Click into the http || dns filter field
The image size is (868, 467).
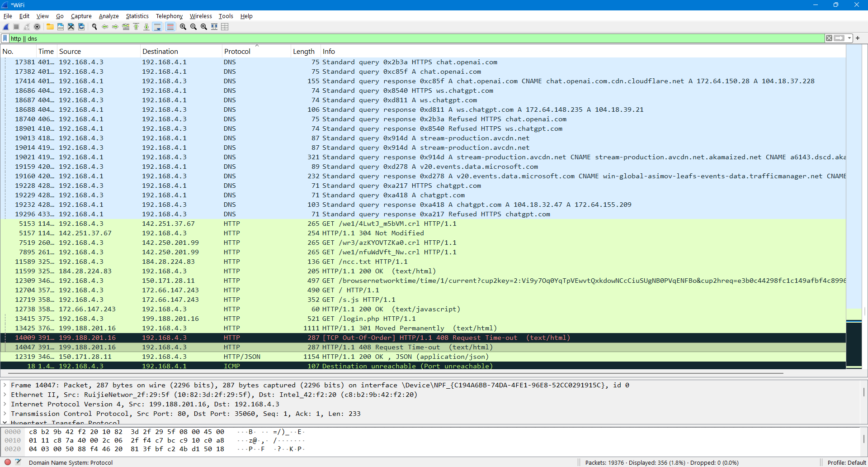[x=416, y=38]
